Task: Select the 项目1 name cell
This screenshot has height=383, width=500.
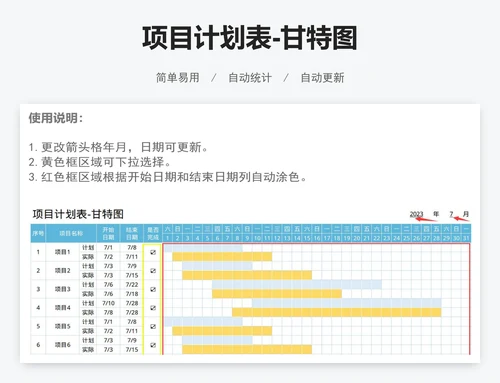Action: click(63, 252)
